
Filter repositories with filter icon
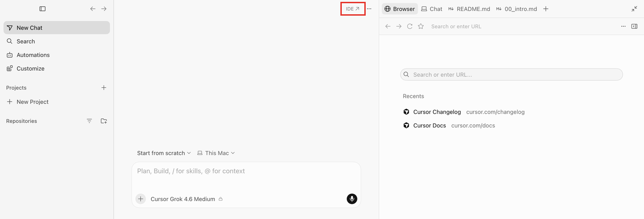89,121
